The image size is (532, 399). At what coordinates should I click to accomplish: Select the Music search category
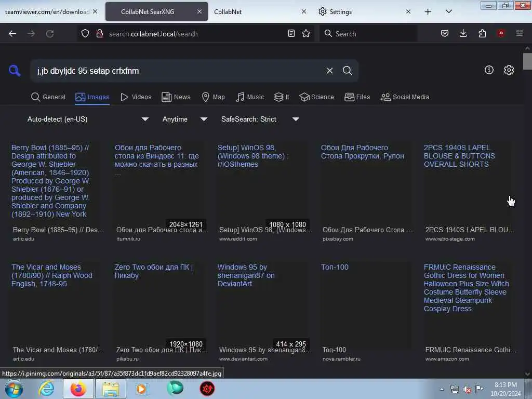tap(250, 97)
